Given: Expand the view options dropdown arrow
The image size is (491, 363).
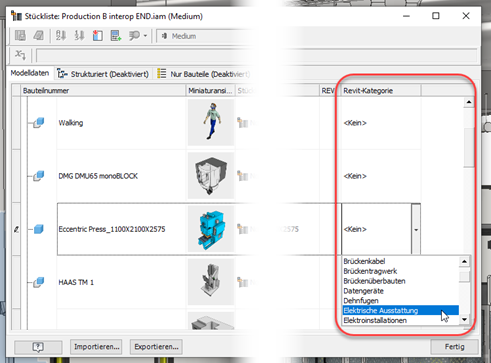Looking at the screenshot, I should [145, 36].
